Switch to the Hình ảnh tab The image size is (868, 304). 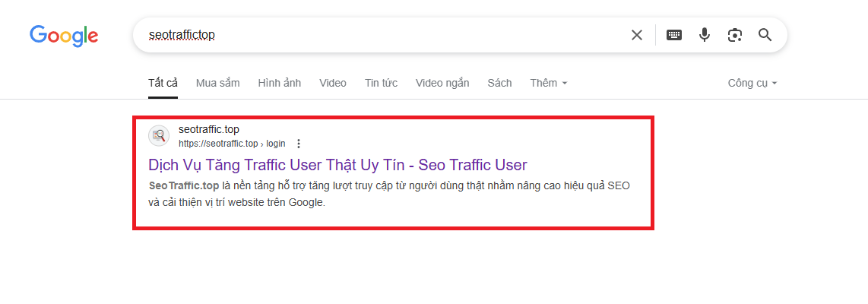click(x=280, y=83)
